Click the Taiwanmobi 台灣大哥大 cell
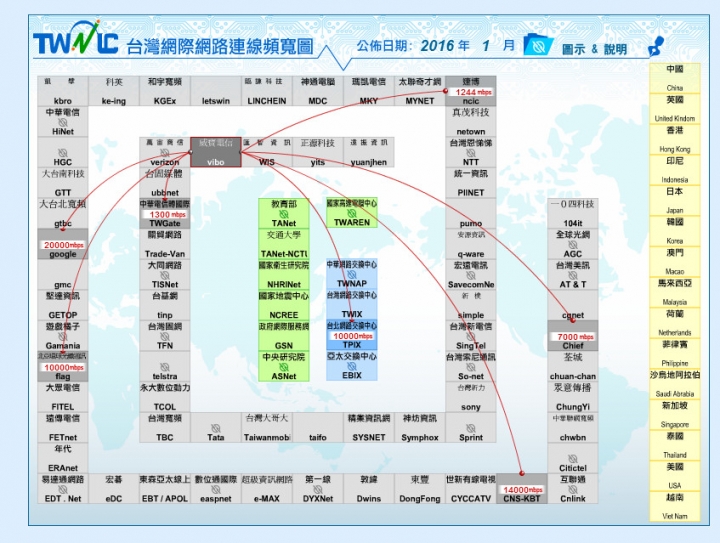This screenshot has width=720, height=543. tap(267, 427)
